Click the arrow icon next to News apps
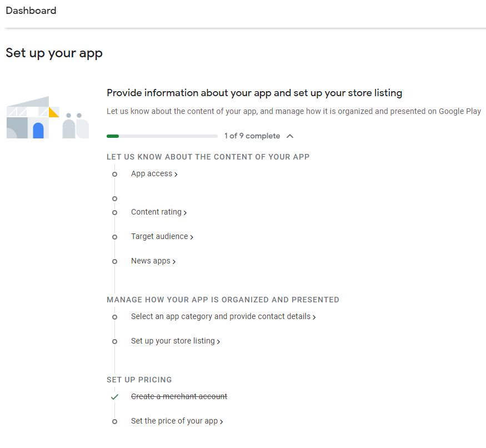Screen dimensions: 486x448 [173, 261]
